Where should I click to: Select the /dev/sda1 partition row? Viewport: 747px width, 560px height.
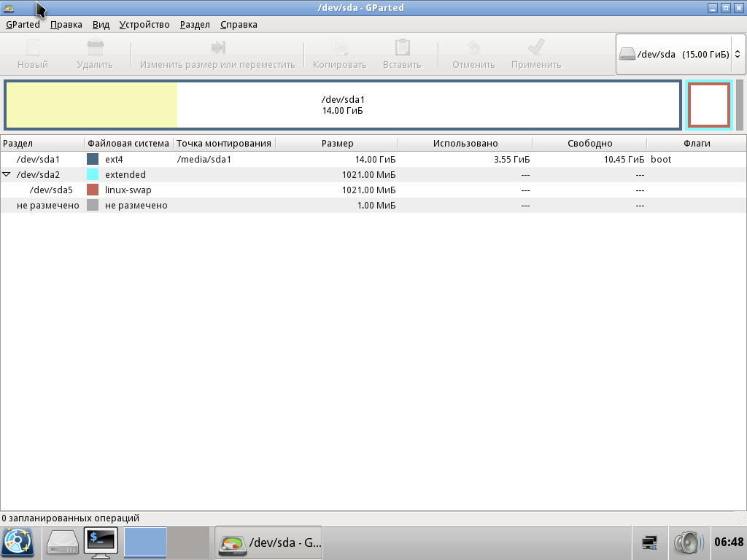coord(373,160)
